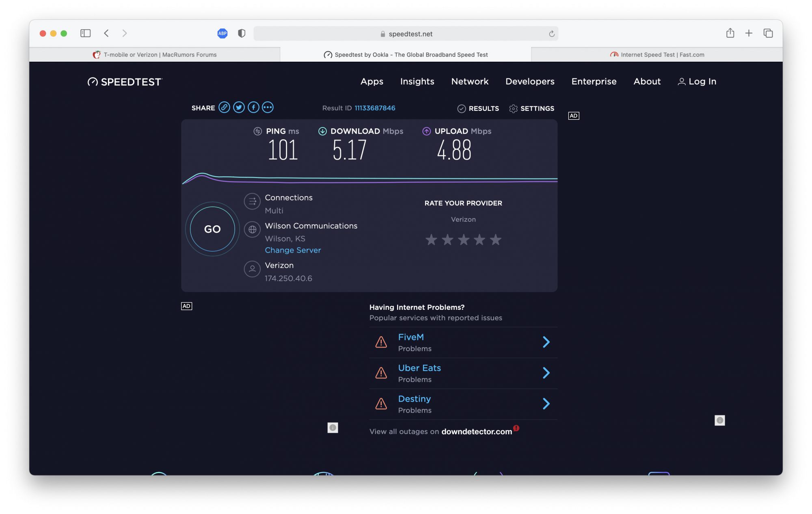
Task: Click the ad info icon on right side
Action: pyautogui.click(x=719, y=420)
